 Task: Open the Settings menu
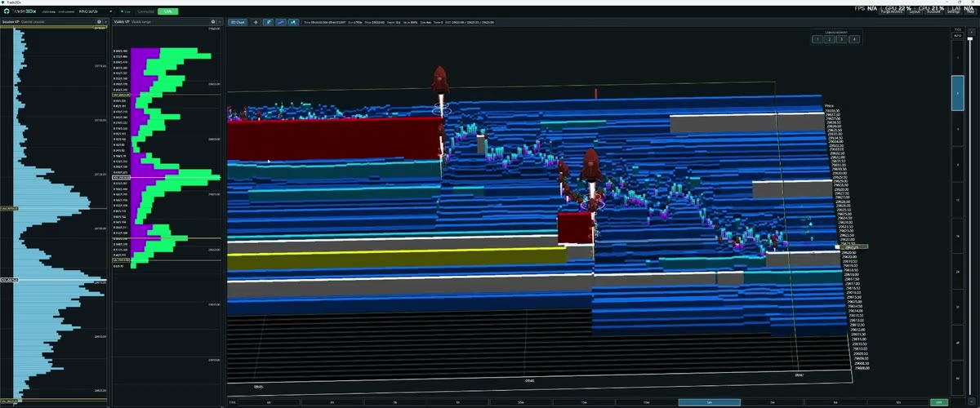coord(953,11)
